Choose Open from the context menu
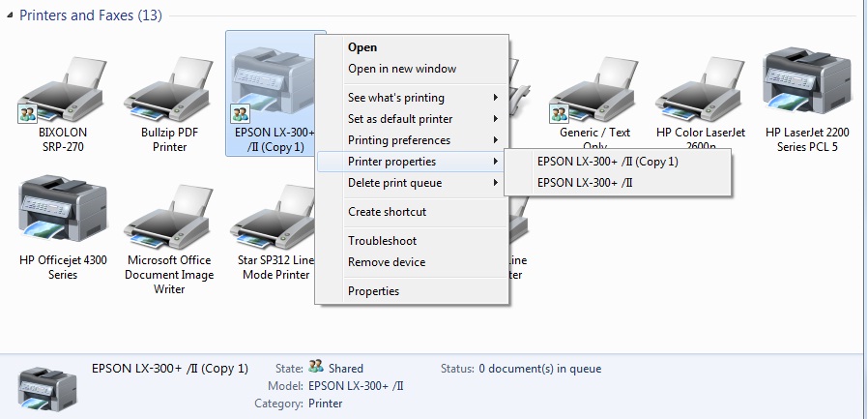The image size is (868, 419). [412, 47]
